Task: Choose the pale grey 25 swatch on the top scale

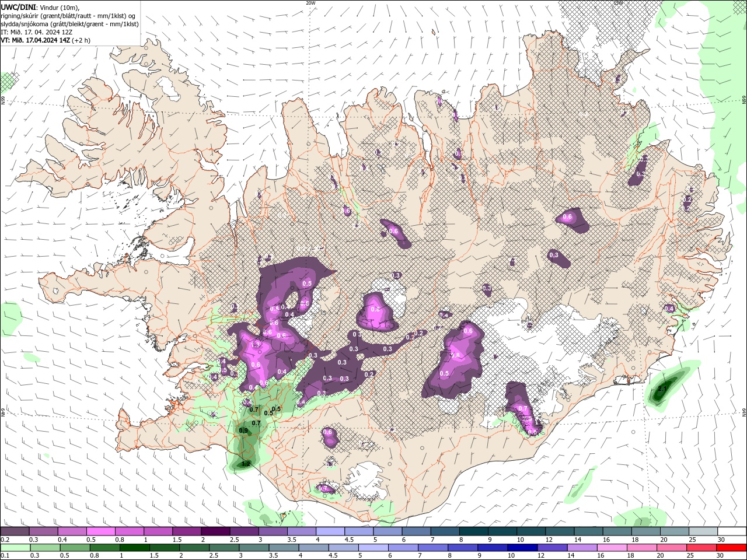Action: (x=703, y=531)
